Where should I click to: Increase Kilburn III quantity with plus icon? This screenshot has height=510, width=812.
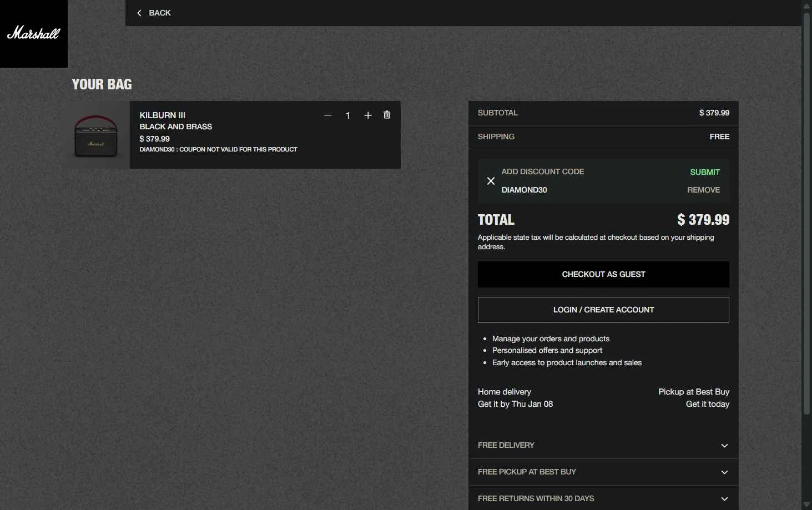click(x=368, y=115)
